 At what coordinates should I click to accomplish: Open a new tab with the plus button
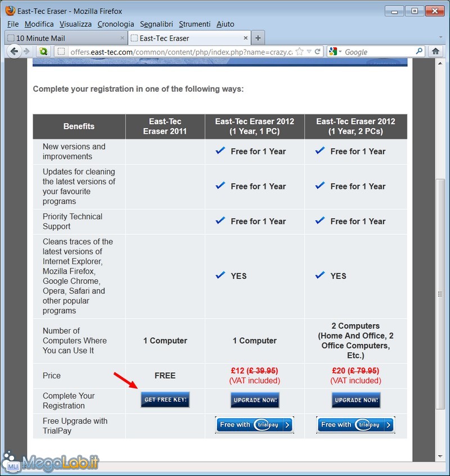coord(258,38)
